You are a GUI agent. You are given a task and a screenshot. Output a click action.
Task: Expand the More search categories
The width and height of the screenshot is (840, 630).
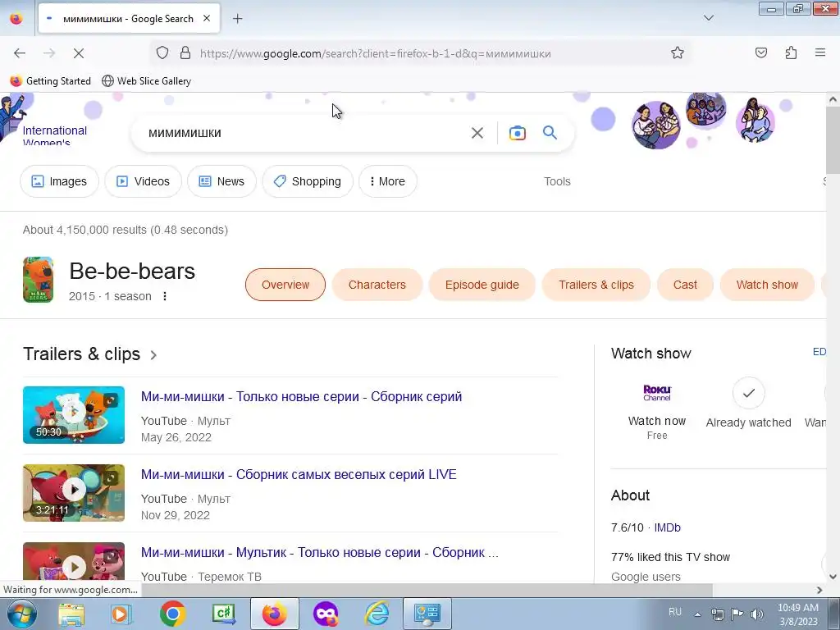(388, 181)
